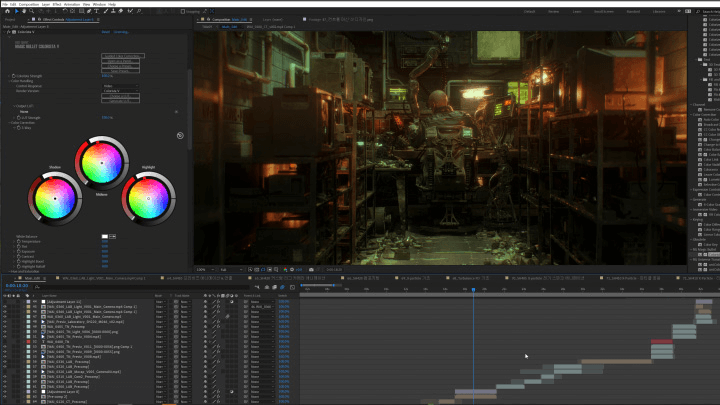This screenshot has width=720, height=405.
Task: Click the Shadow color wheel
Action: pyautogui.click(x=55, y=198)
